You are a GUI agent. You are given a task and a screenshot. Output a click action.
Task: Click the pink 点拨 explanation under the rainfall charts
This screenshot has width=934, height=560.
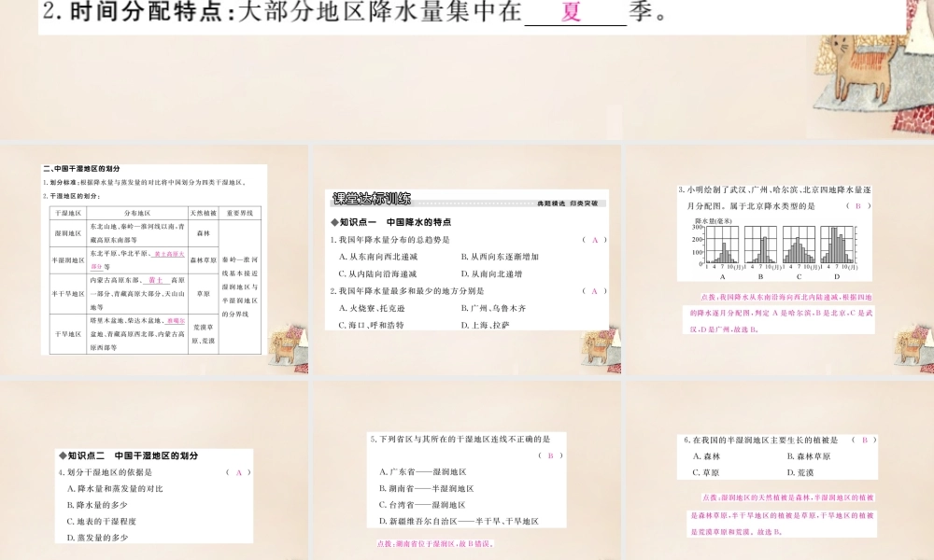(x=780, y=313)
